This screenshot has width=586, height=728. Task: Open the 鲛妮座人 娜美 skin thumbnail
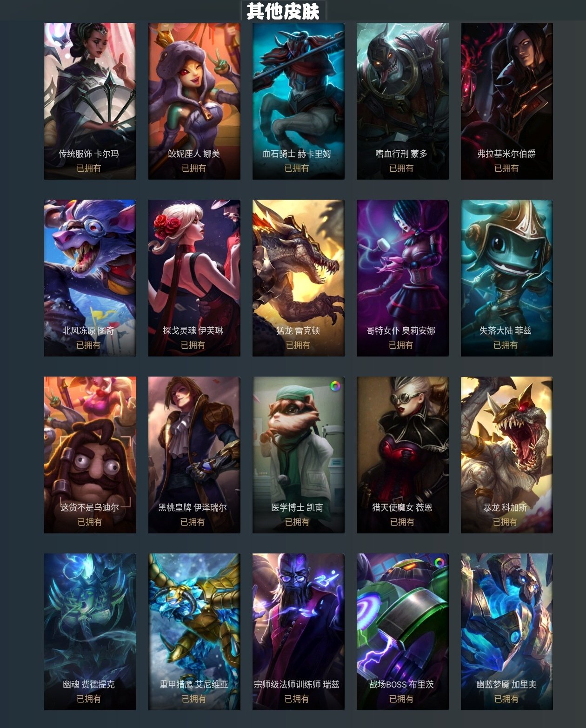[x=194, y=101]
